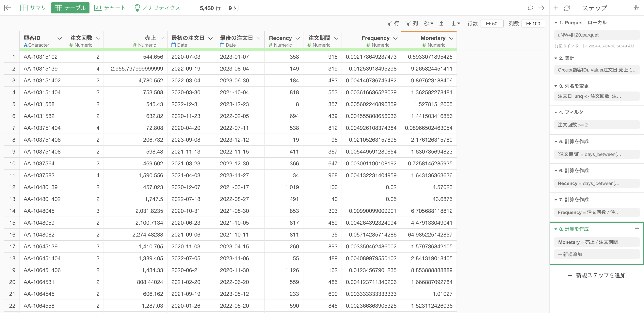Click the upload/export arrow icon
The width and height of the screenshot is (644, 313).
coord(441,23)
